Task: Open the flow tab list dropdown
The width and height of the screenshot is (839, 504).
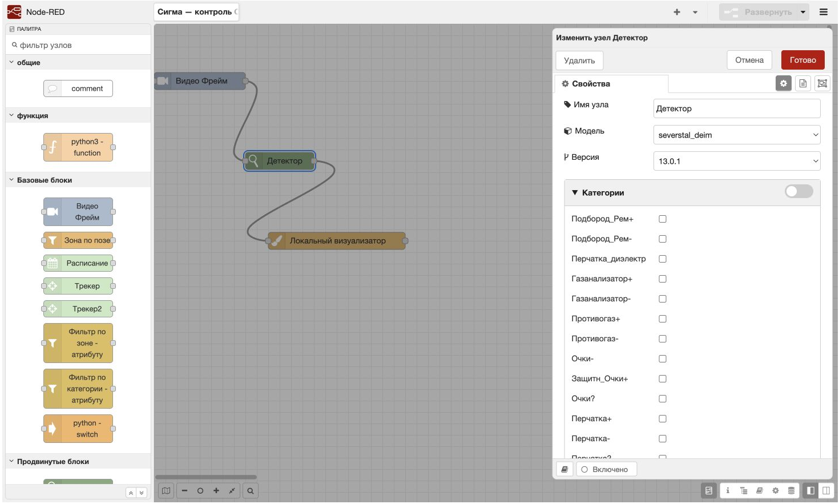Action: point(695,12)
